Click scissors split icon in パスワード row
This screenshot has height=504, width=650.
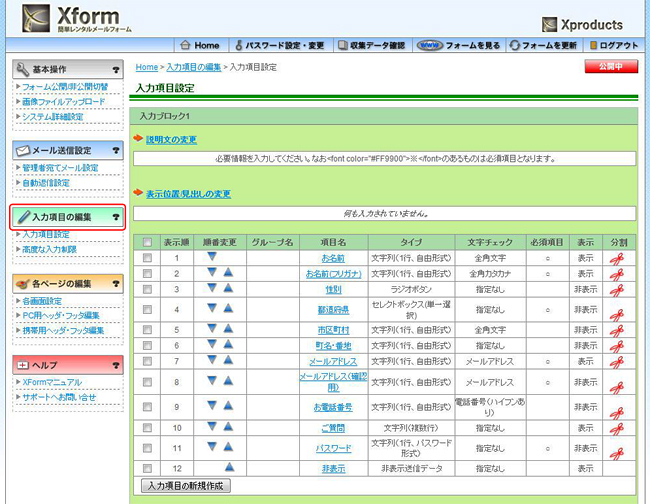pyautogui.click(x=617, y=454)
